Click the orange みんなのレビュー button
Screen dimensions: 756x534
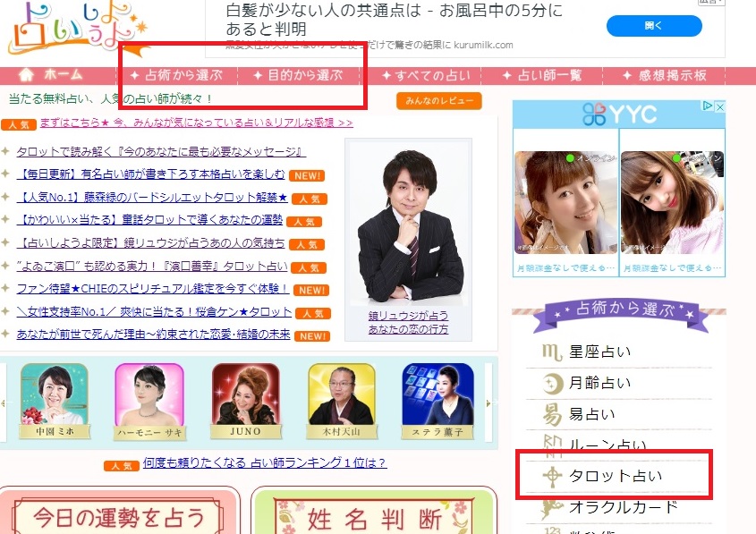[x=438, y=101]
